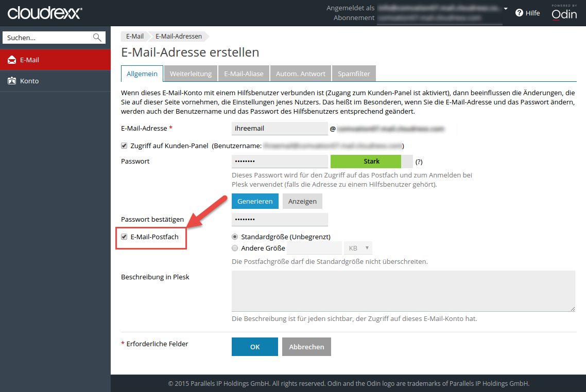This screenshot has width=586, height=392.
Task: Click the E-Mail envelope icon in sidebar
Action: coord(12,60)
